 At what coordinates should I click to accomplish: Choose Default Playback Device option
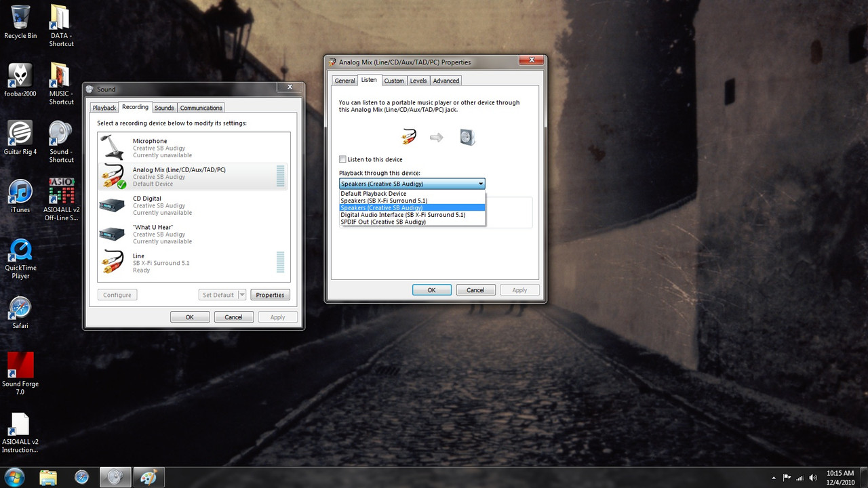click(412, 193)
